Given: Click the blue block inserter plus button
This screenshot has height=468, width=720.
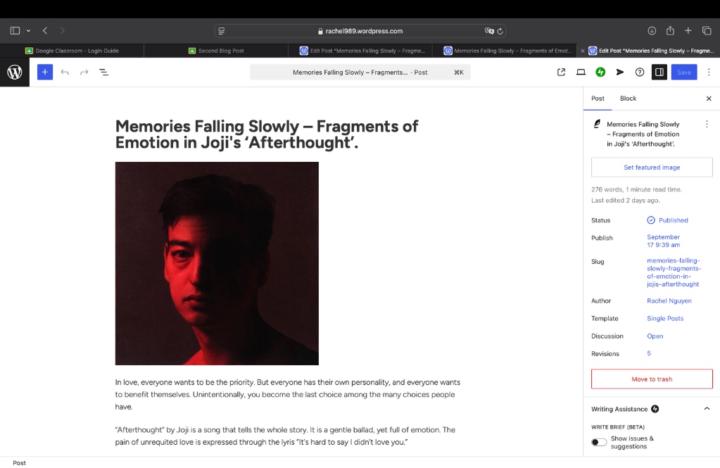Looking at the screenshot, I should (x=45, y=72).
